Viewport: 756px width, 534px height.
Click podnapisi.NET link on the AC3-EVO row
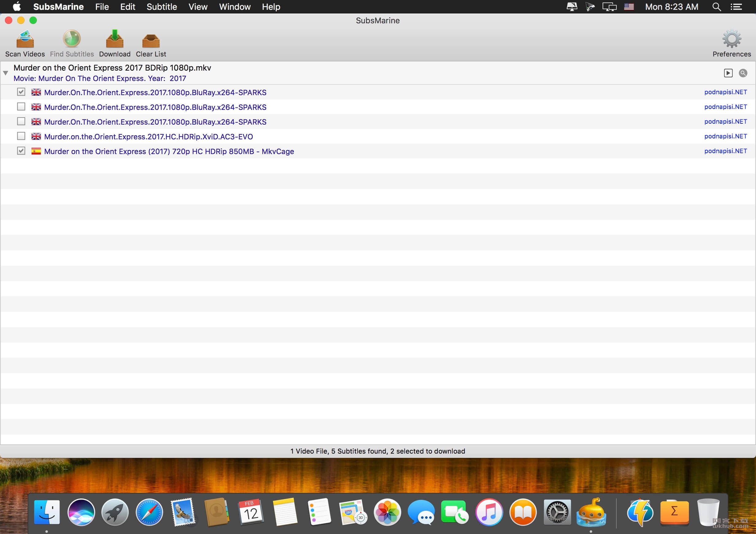[x=726, y=136]
